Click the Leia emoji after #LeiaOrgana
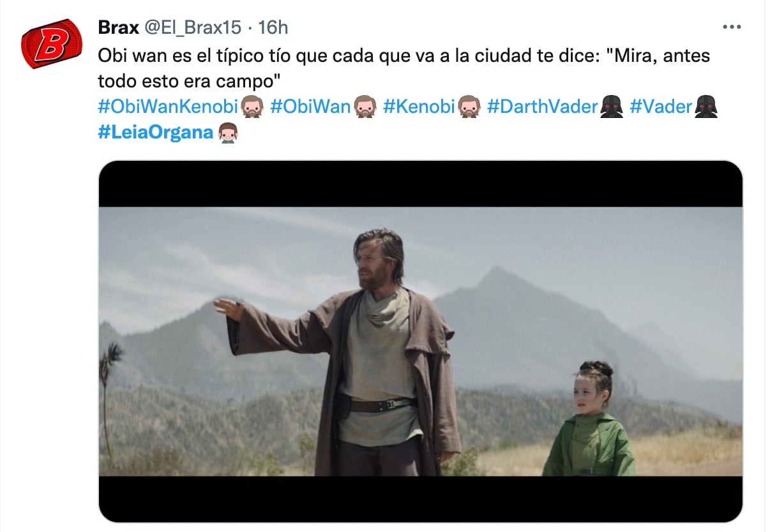Viewport: 770px width, 532px height. (228, 133)
